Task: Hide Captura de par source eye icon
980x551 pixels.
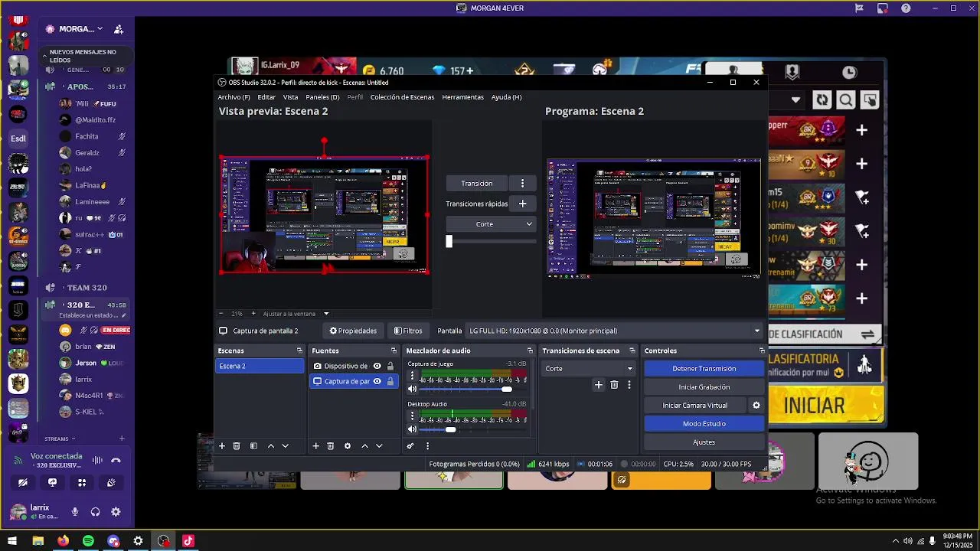Action: point(377,381)
